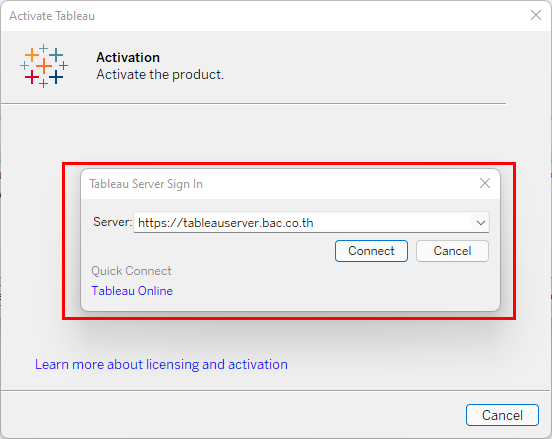Open the Tableau Online quick connect link
The height and width of the screenshot is (439, 552).
132,291
